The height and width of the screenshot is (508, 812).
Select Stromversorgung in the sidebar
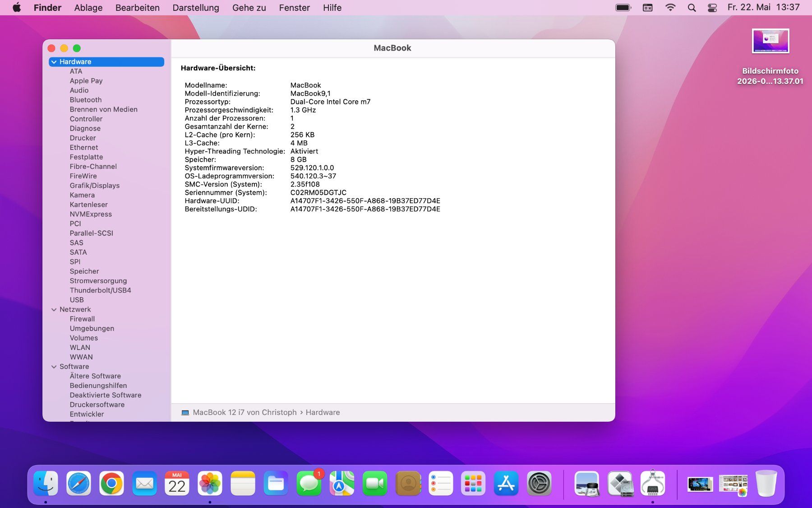pos(98,281)
